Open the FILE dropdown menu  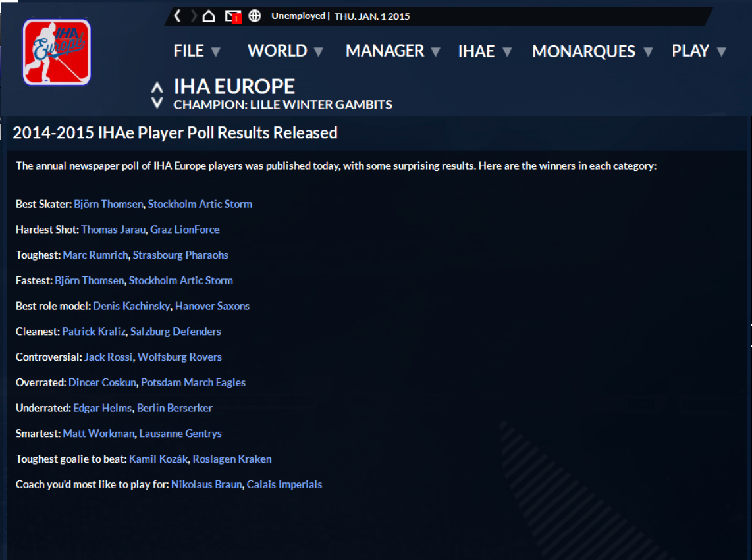[x=197, y=51]
